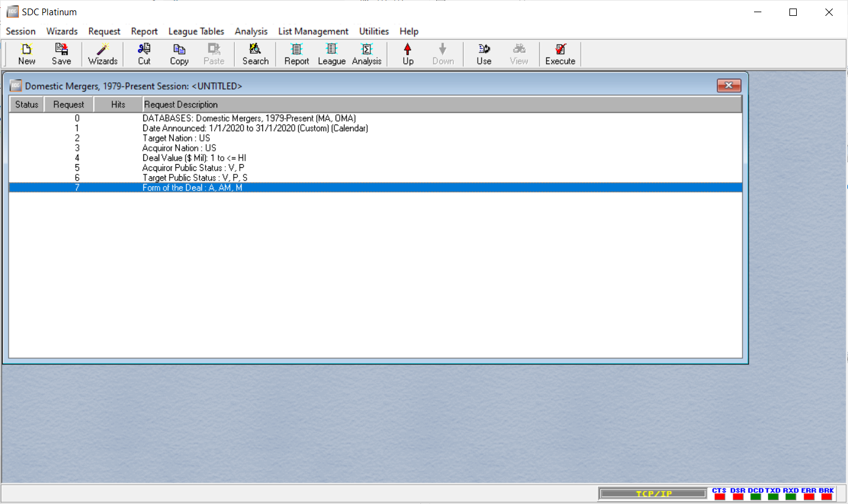This screenshot has width=848, height=504.
Task: Click the Hits column header
Action: click(x=118, y=104)
